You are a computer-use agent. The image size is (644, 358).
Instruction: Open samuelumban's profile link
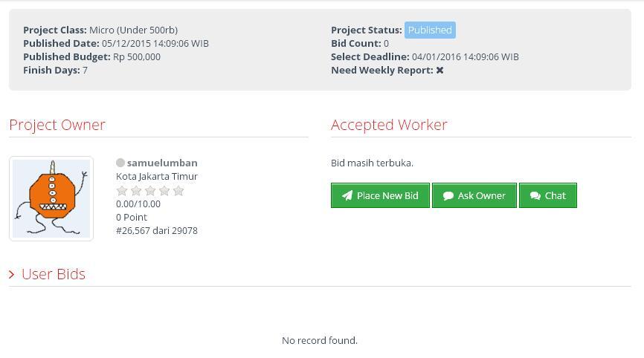click(x=162, y=163)
